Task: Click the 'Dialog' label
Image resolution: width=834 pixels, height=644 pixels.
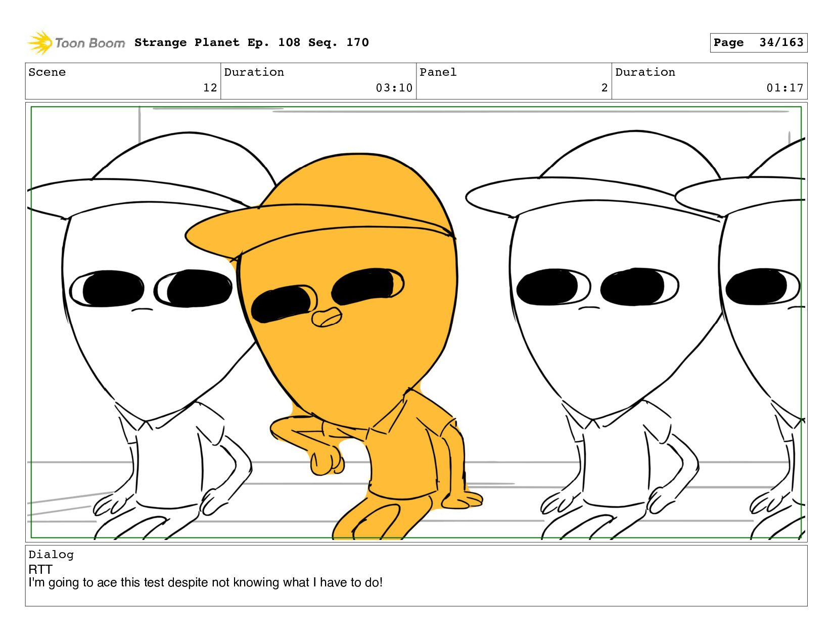Action: [51, 555]
